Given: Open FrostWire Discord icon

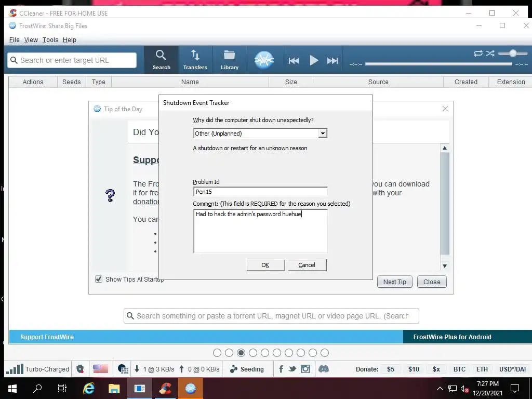Looking at the screenshot, I should pos(324,369).
